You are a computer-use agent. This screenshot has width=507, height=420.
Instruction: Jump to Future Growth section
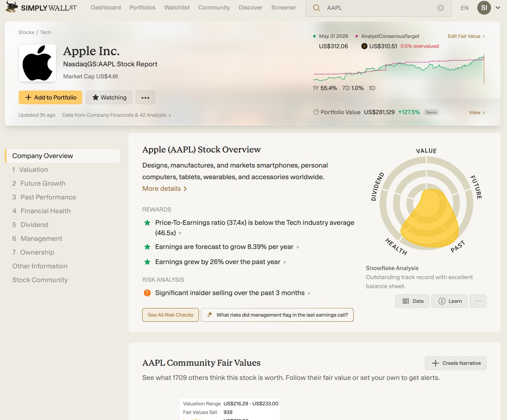tap(39, 184)
